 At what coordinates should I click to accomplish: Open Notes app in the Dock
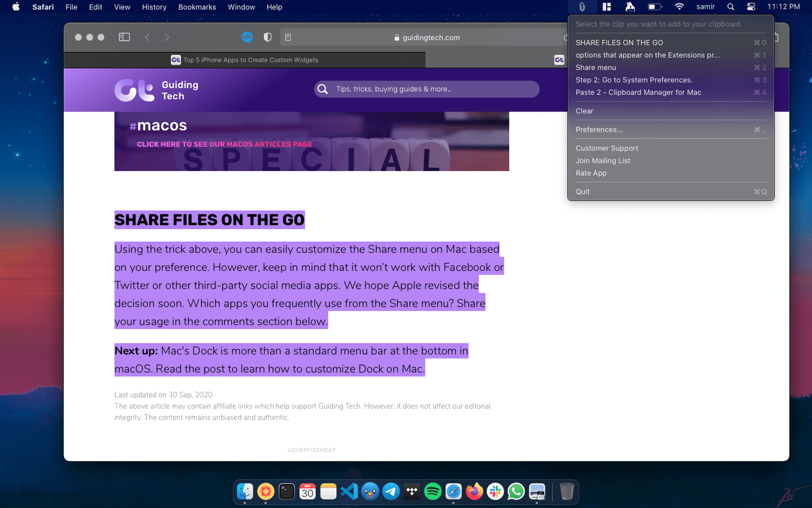(328, 492)
